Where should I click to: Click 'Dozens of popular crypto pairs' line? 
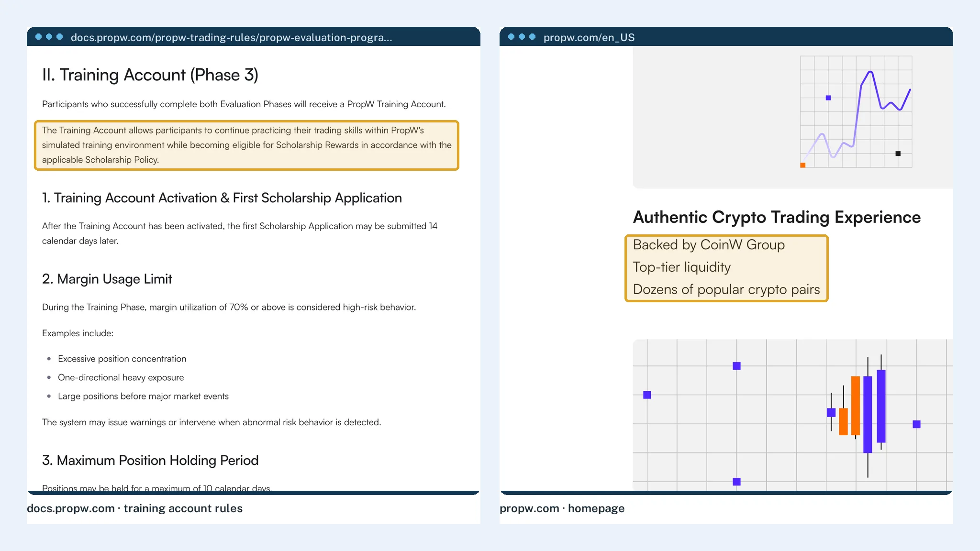click(x=726, y=289)
